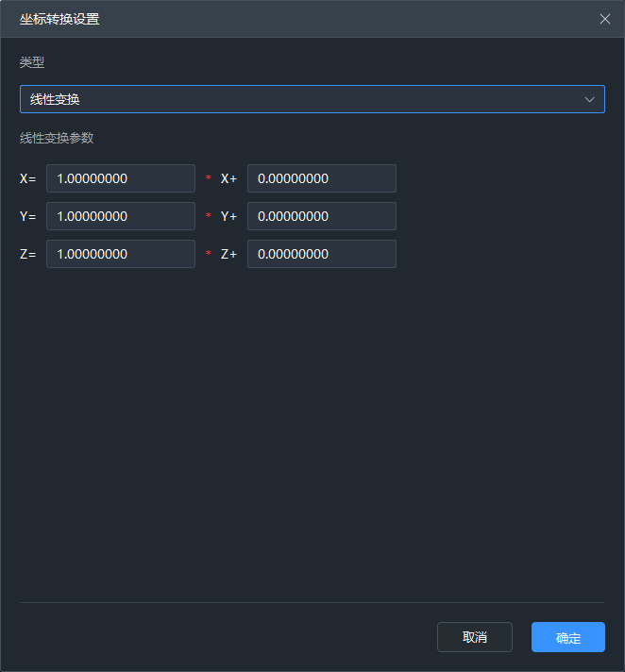Click the Y= label text
The width and height of the screenshot is (625, 672).
pos(27,216)
